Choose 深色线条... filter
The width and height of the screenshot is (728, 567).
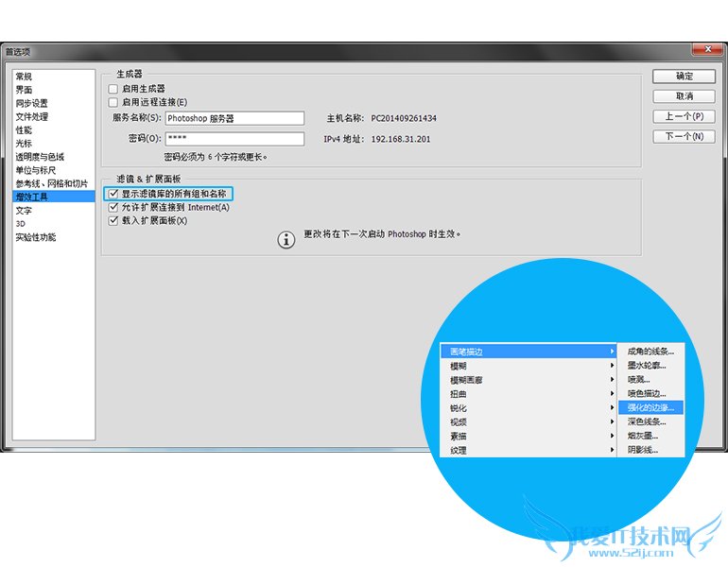click(650, 421)
